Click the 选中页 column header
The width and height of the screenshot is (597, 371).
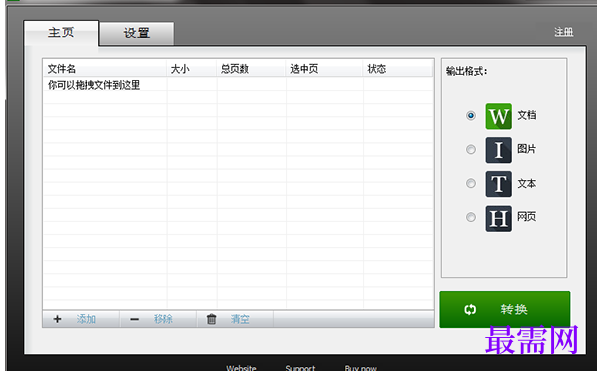click(324, 69)
